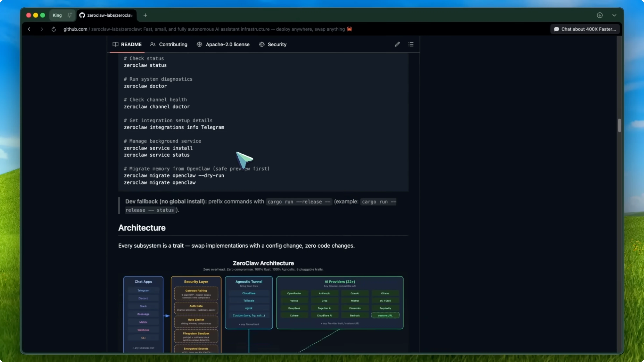Screen dimensions: 644x362
Task: Click the back navigation arrow
Action: tap(29, 29)
